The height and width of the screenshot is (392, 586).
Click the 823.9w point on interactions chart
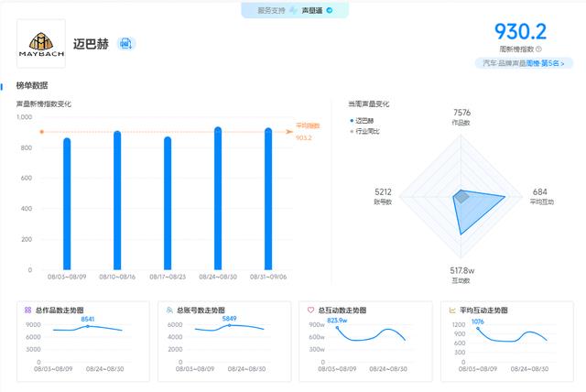click(x=337, y=327)
